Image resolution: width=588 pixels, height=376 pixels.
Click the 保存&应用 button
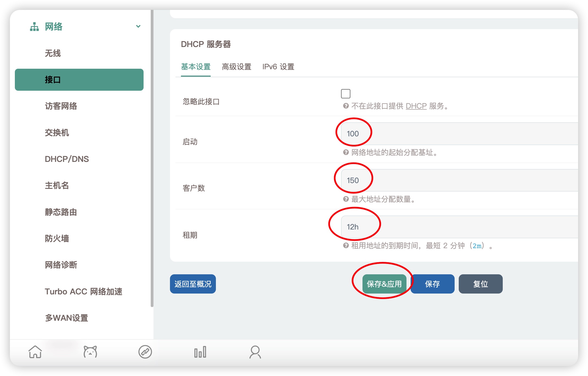(x=384, y=284)
